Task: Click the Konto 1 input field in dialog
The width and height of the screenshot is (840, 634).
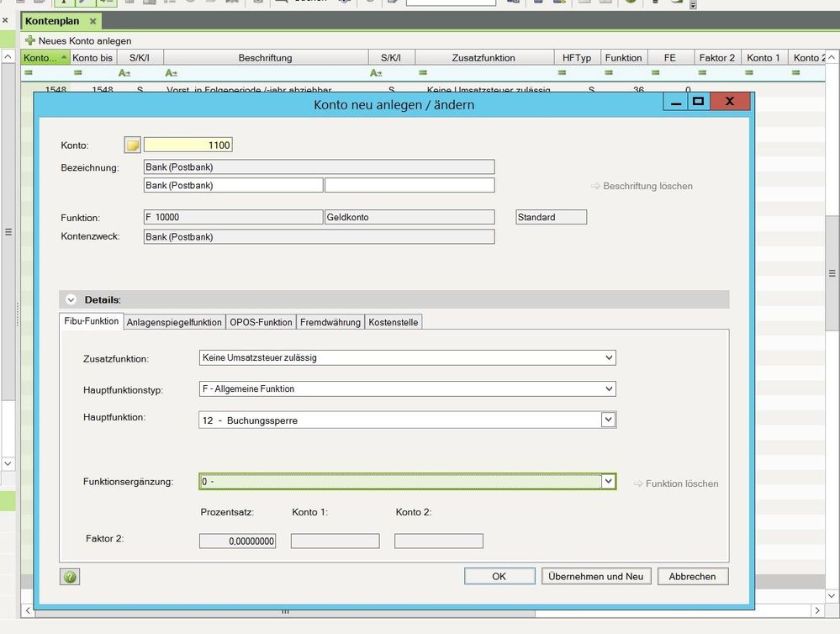Action: [335, 541]
